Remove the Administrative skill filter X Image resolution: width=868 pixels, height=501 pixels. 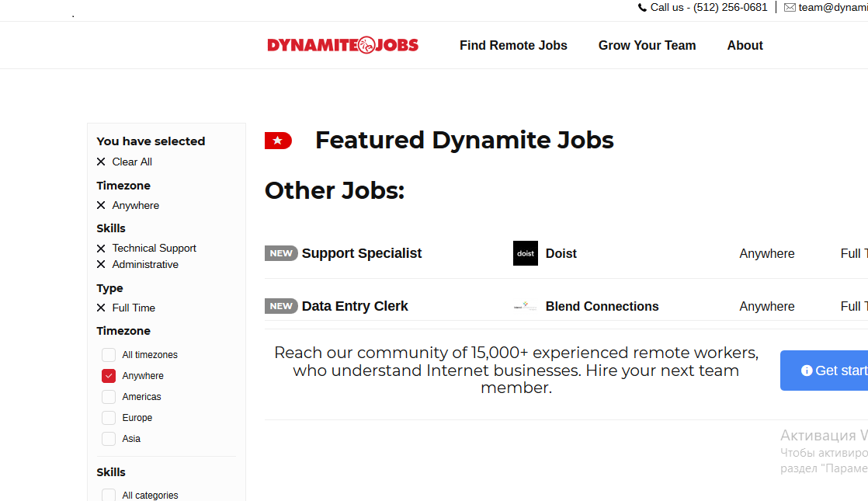[x=101, y=265]
